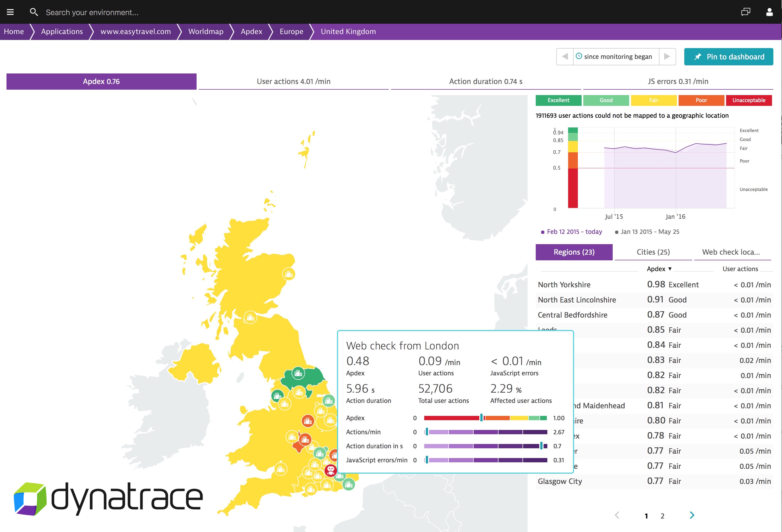Click the Good legend swatch
Image resolution: width=782 pixels, height=532 pixels.
coord(606,100)
